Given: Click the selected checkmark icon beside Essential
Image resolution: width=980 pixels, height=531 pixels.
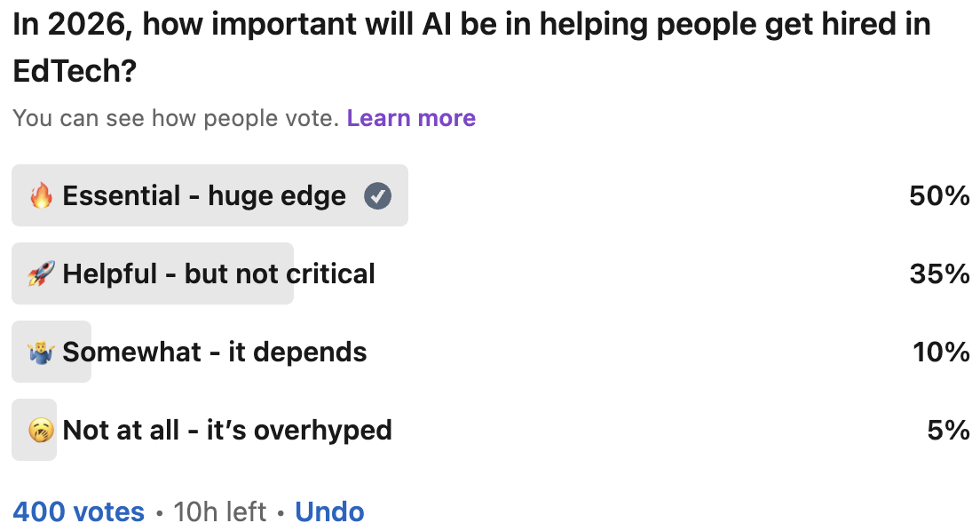Looking at the screenshot, I should click(378, 195).
